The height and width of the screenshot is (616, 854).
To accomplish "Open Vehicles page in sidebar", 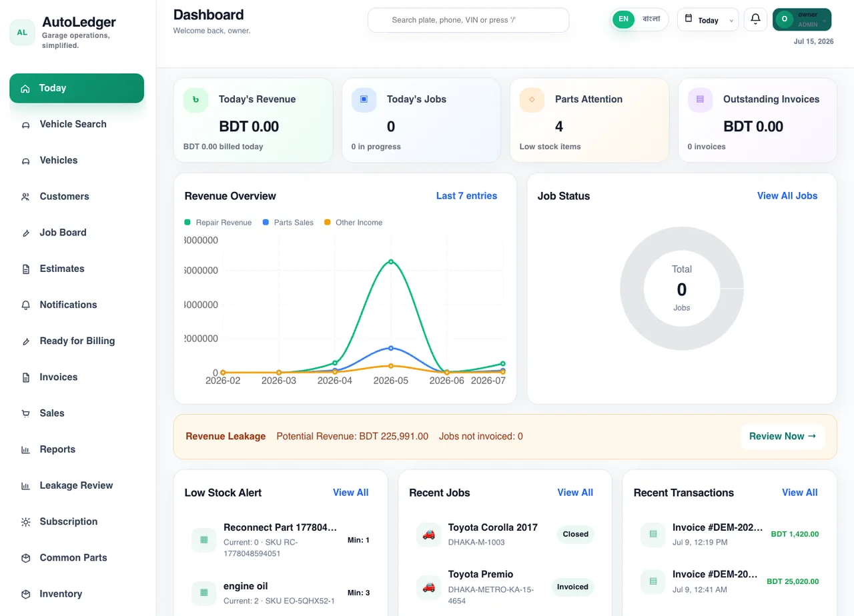I will pyautogui.click(x=77, y=160).
